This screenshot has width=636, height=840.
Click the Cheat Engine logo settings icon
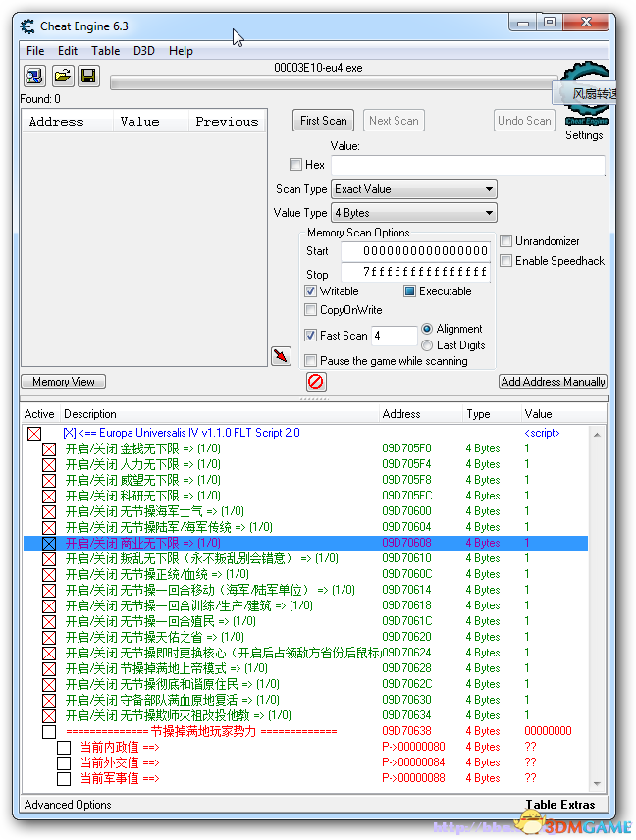tap(587, 95)
